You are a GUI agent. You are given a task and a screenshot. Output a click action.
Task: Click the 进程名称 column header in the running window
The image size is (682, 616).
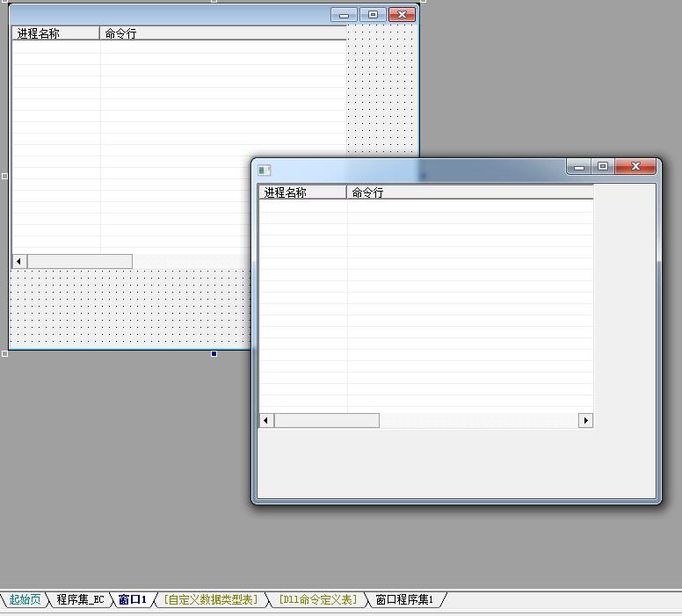point(302,192)
